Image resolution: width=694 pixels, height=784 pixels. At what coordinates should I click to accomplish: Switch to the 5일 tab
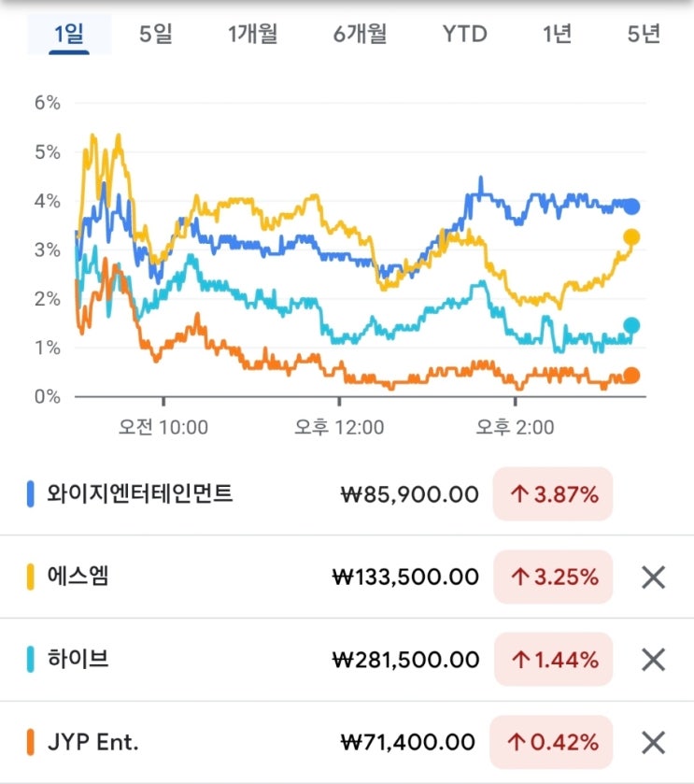coord(157,35)
